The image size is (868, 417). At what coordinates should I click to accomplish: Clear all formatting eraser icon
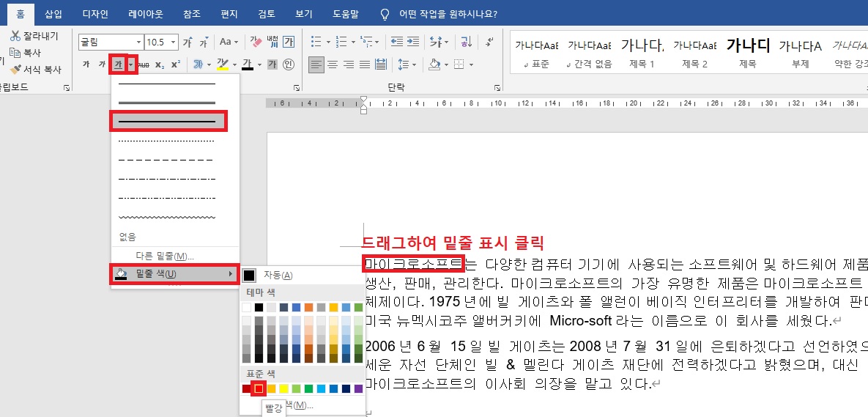point(256,42)
